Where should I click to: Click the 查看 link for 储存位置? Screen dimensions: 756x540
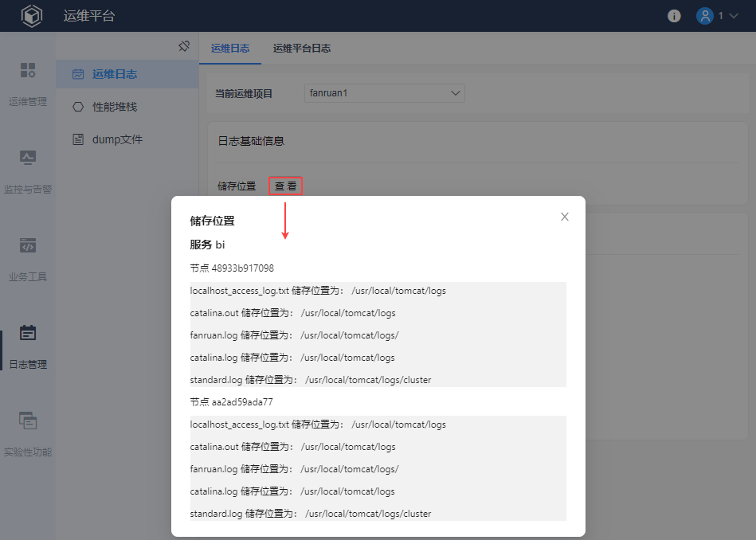pyautogui.click(x=285, y=186)
